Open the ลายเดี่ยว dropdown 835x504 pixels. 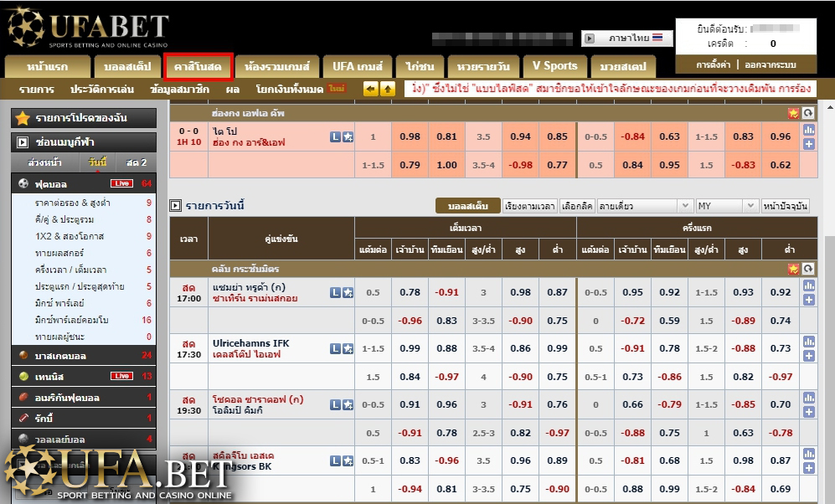coord(644,206)
